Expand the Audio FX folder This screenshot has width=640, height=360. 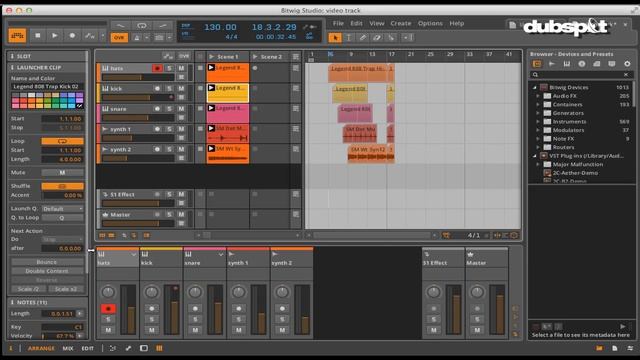pos(538,96)
